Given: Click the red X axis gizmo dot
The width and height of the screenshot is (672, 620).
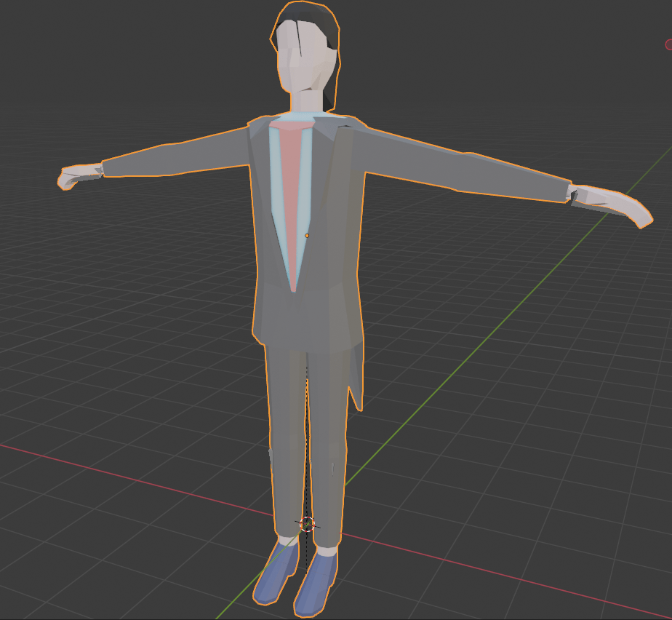Looking at the screenshot, I should (x=669, y=45).
